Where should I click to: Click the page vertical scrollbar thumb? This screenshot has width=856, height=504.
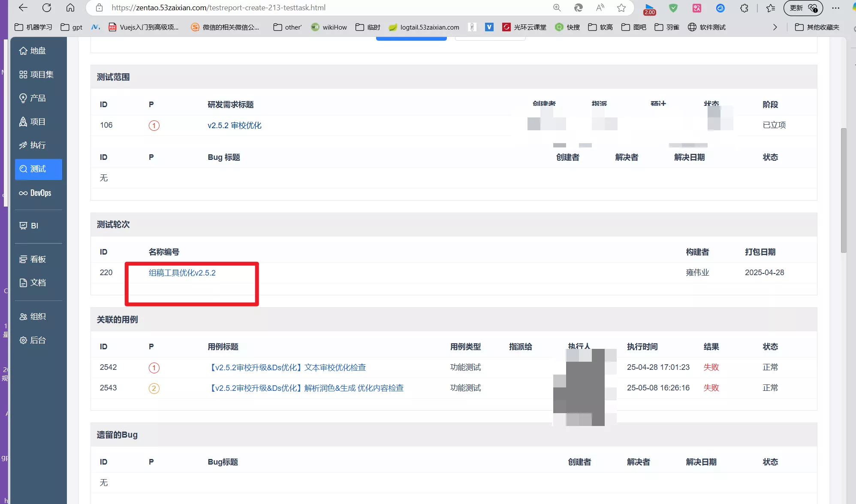844,190
